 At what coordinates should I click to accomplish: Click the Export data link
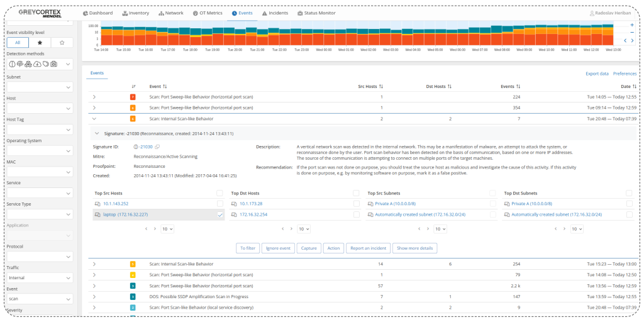coord(597,74)
